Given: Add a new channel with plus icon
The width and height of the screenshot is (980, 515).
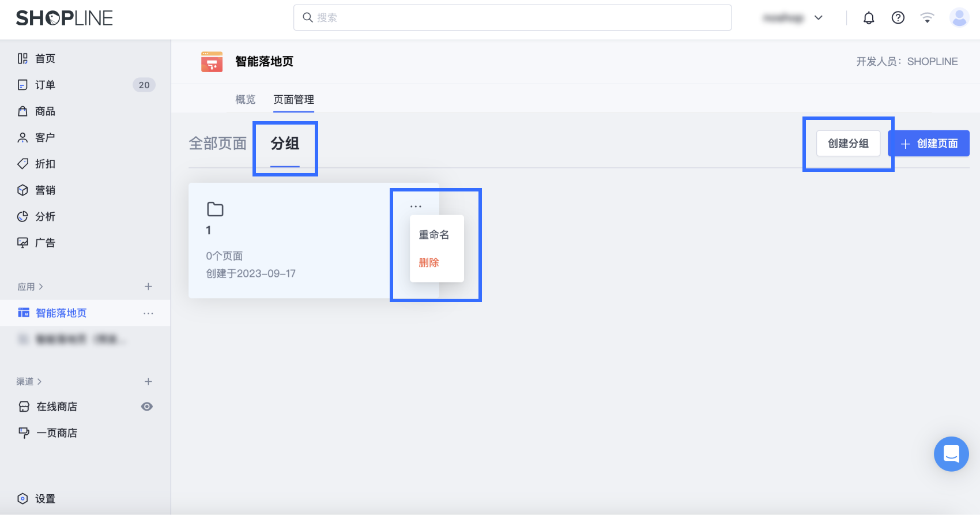Looking at the screenshot, I should (148, 382).
